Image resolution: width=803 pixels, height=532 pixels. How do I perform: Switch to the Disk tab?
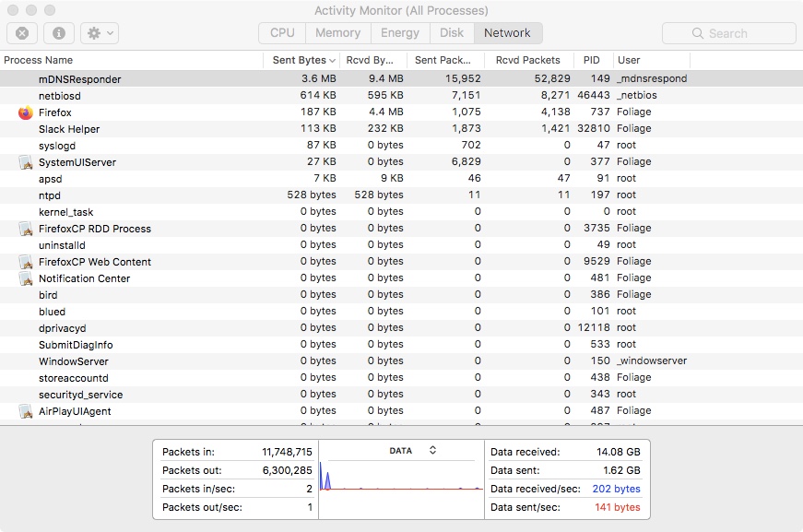point(452,33)
